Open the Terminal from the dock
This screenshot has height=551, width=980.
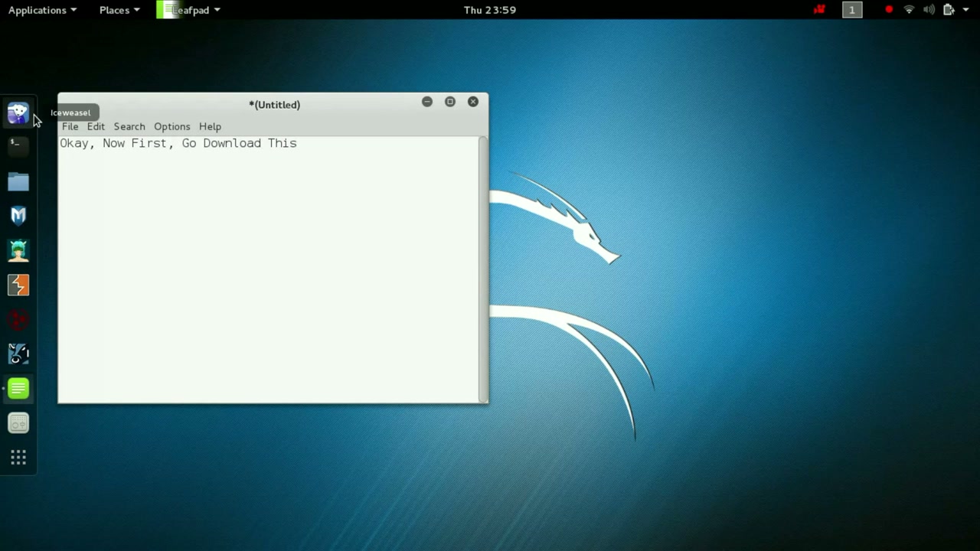[18, 147]
